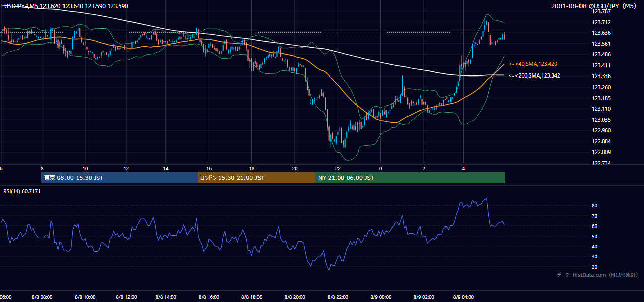This screenshot has width=644, height=302.
Task: Click the '8/8 10:00' bottom time label
Action: pos(85,297)
